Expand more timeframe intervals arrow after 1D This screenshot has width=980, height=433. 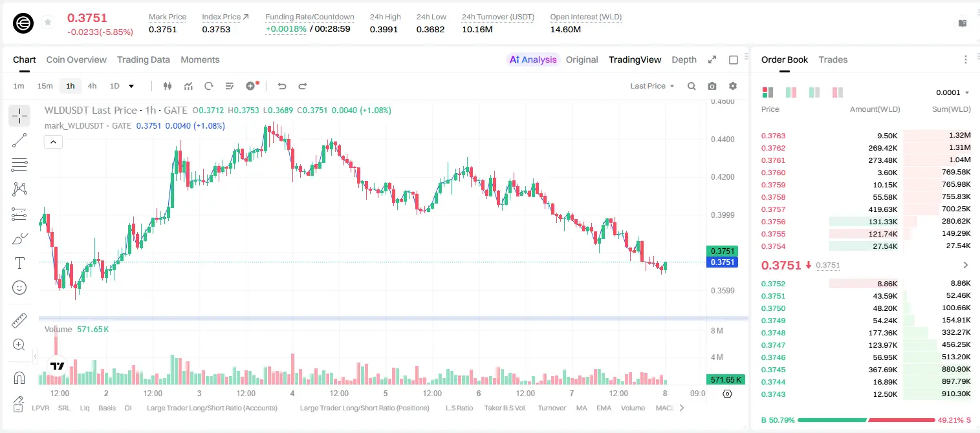[x=131, y=86]
